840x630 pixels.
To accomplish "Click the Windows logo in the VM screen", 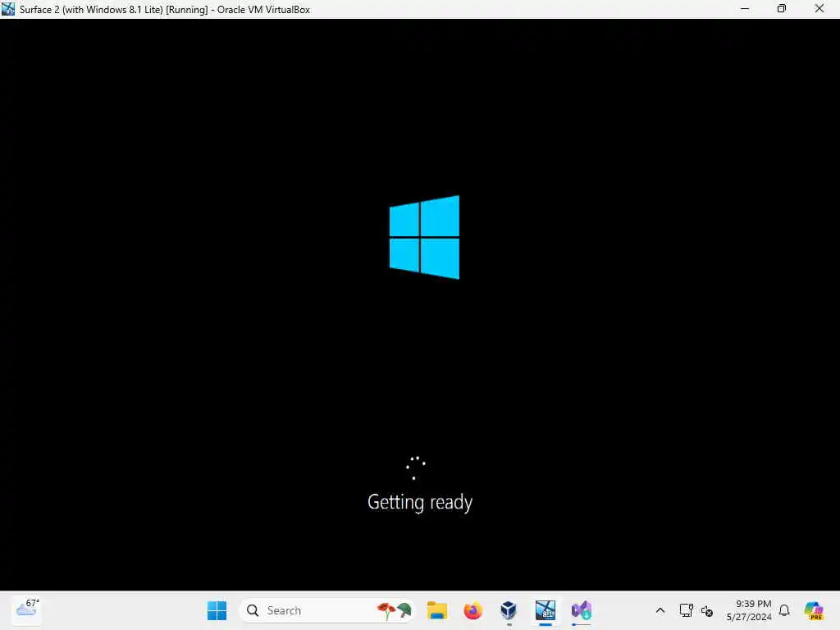I will click(424, 237).
